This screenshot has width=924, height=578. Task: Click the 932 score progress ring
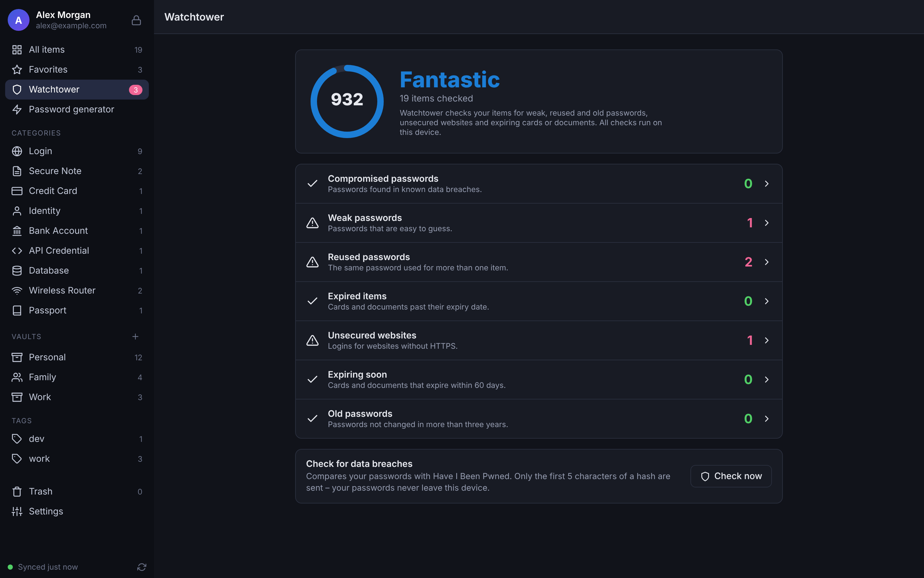(347, 101)
